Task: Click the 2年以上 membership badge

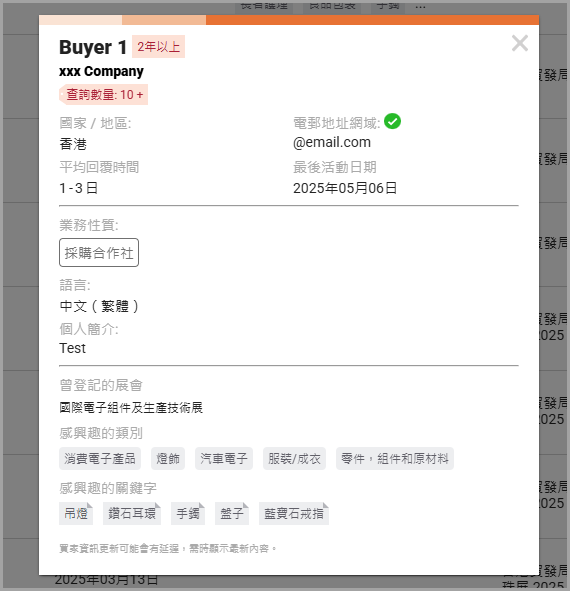Action: (x=158, y=46)
